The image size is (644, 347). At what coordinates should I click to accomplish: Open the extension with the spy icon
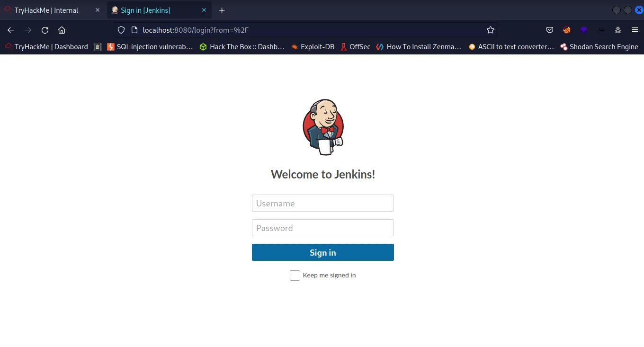coord(617,29)
